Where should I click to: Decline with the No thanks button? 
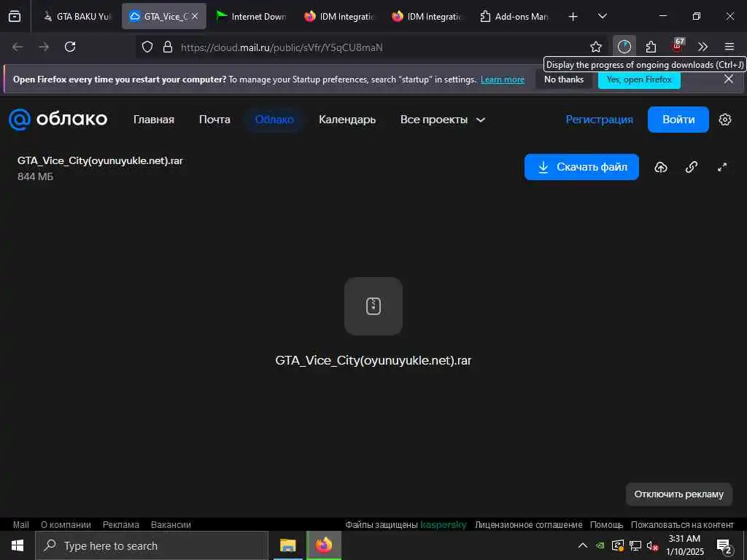(x=564, y=79)
